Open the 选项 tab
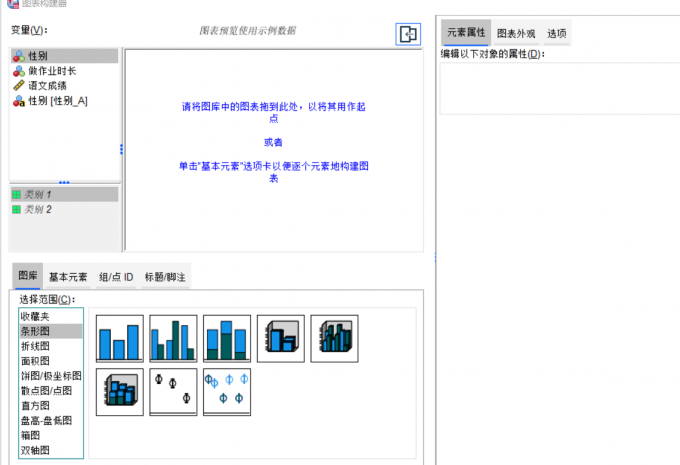 556,33
